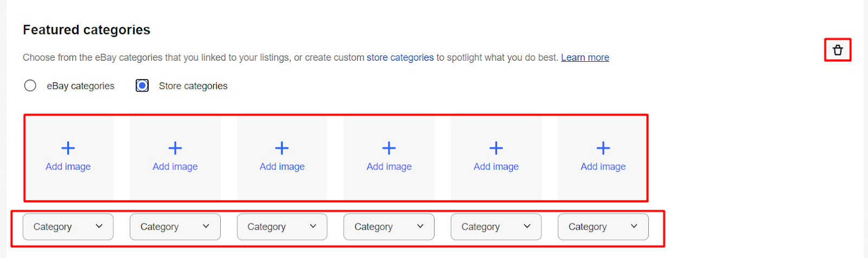Image resolution: width=868 pixels, height=258 pixels.
Task: Click plus icon in second image tile
Action: (x=175, y=148)
